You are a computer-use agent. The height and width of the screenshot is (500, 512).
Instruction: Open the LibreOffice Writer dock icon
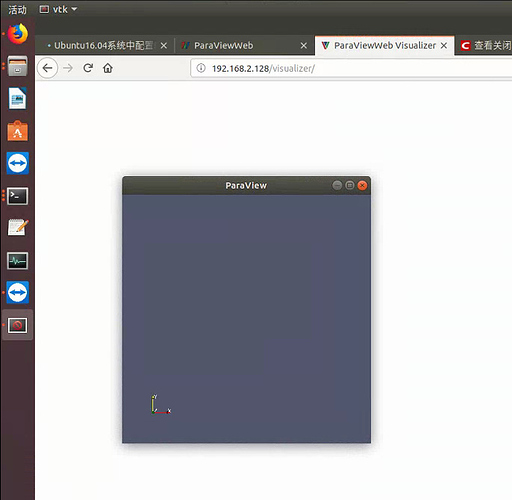(18, 98)
